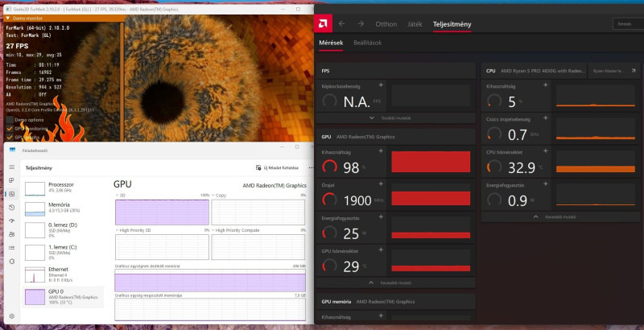Click Új feladat futtatása button
This screenshot has width=644, height=330.
(x=277, y=168)
